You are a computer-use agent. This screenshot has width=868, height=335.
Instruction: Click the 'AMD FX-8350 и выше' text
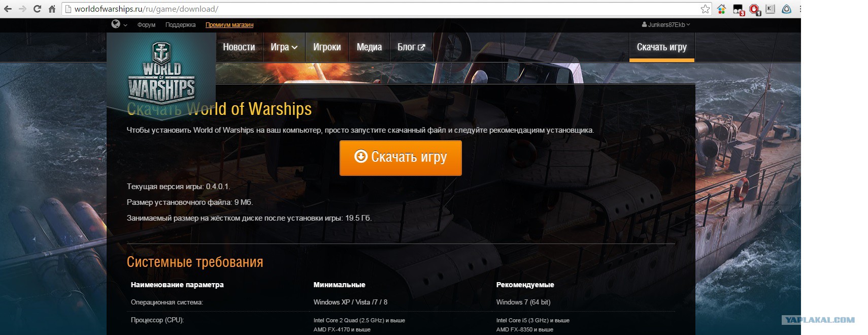pos(524,329)
